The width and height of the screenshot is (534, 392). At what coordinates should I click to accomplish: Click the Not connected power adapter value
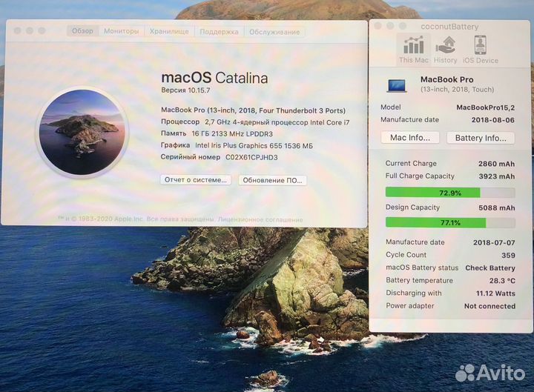coord(489,306)
